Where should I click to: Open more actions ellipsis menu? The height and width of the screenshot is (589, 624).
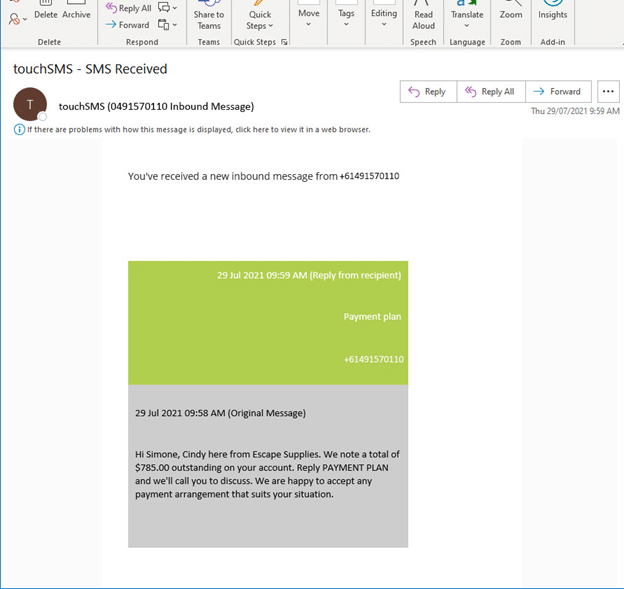pos(608,92)
